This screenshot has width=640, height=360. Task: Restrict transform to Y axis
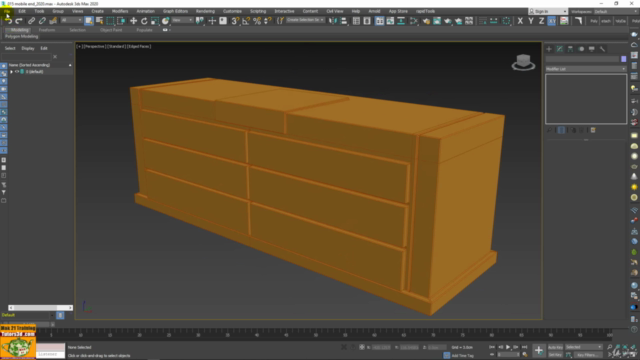coord(531,21)
